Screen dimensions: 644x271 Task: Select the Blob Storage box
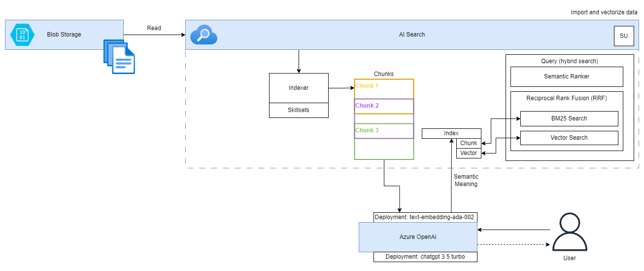click(x=64, y=35)
